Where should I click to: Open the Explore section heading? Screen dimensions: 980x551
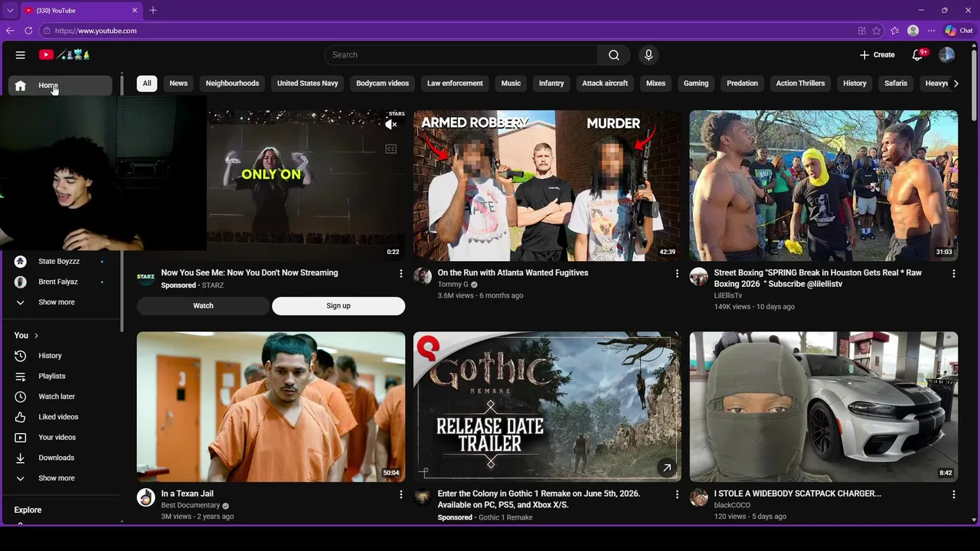(28, 510)
